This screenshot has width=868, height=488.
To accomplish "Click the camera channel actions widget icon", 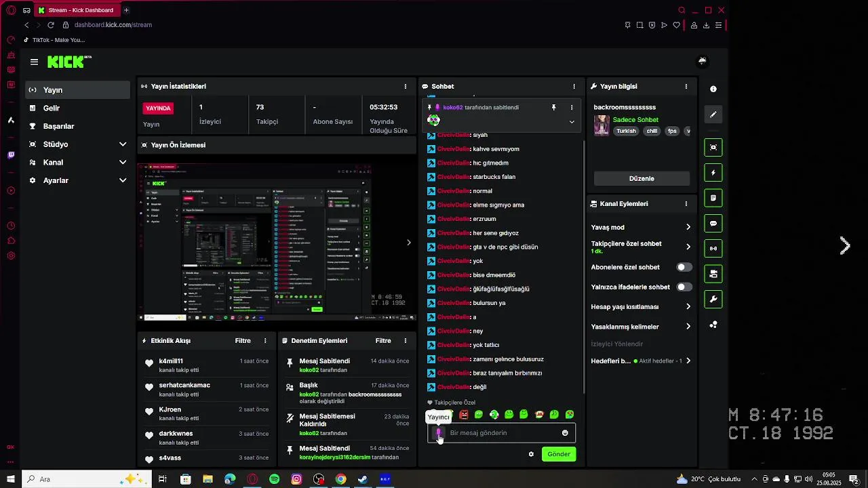I will tap(713, 274).
